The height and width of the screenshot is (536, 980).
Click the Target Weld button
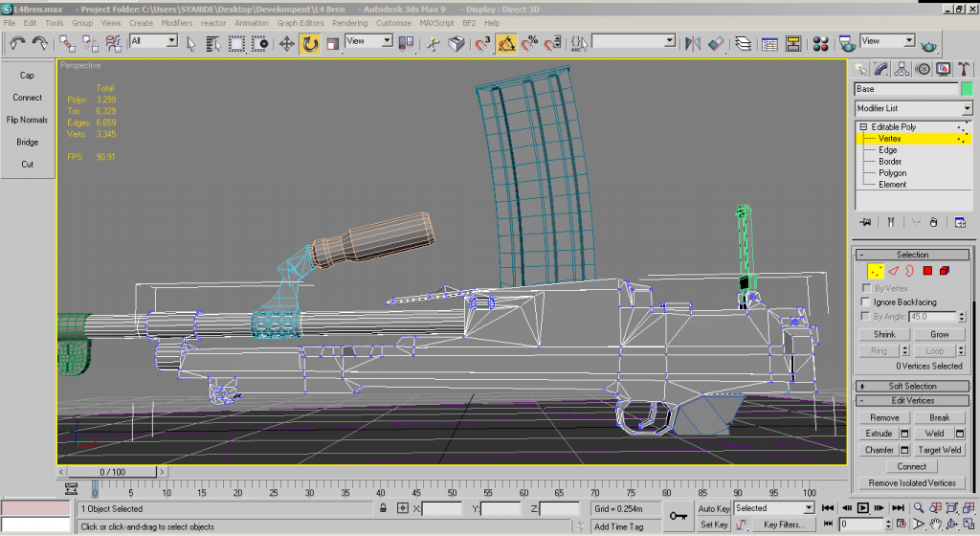tap(939, 449)
